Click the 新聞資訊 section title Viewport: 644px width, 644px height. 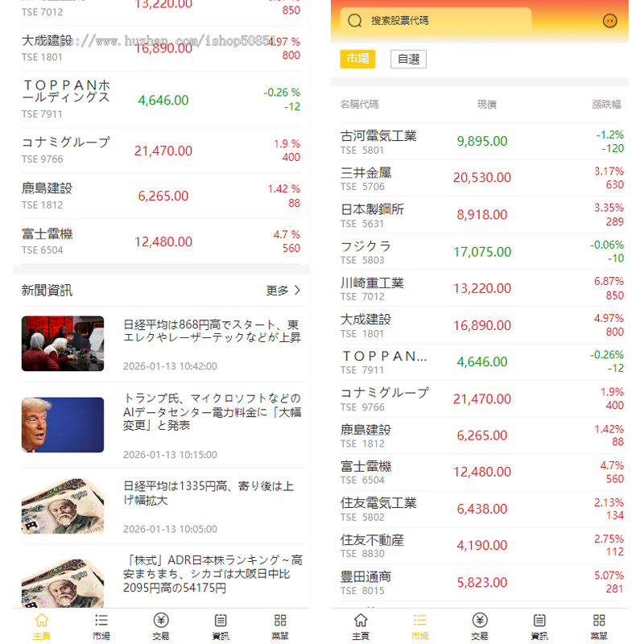[47, 291]
